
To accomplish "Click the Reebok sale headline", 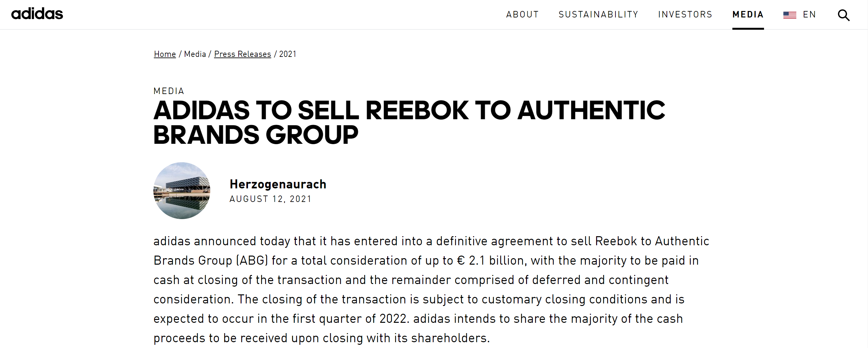I will pos(409,122).
